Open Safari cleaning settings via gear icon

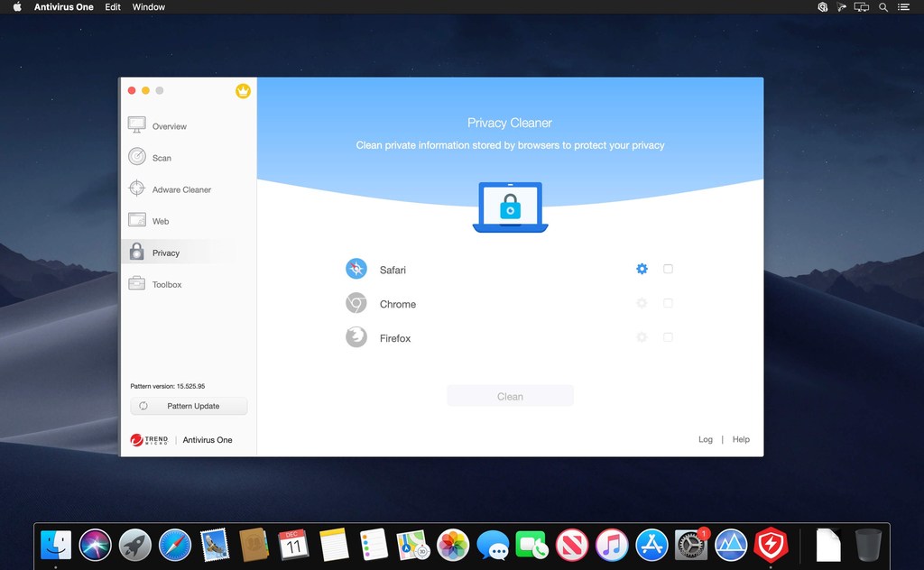point(642,269)
